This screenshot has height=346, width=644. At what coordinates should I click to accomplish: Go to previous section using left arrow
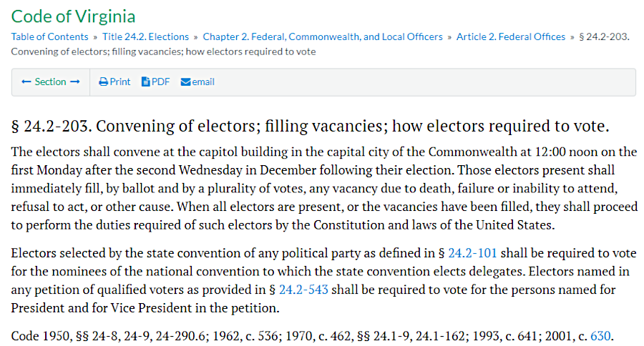26,82
